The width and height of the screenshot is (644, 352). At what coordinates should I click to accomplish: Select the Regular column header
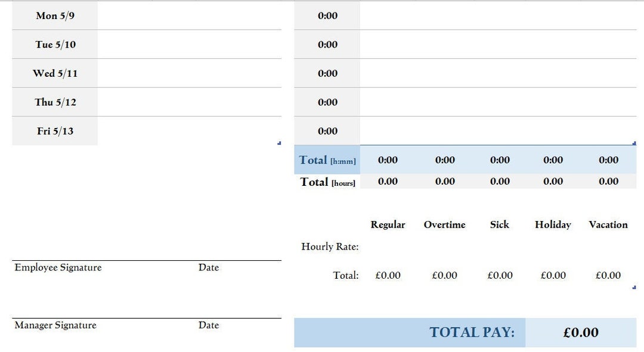[388, 225]
